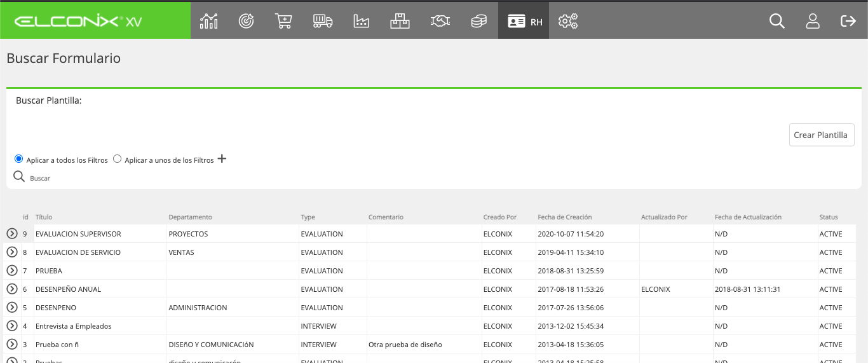Open the target goals module icon

pos(246,21)
